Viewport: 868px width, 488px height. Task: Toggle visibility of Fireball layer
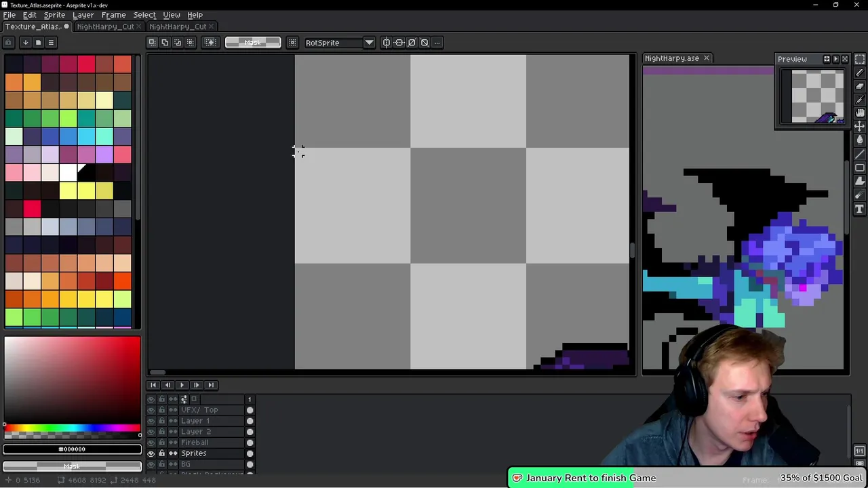[151, 443]
